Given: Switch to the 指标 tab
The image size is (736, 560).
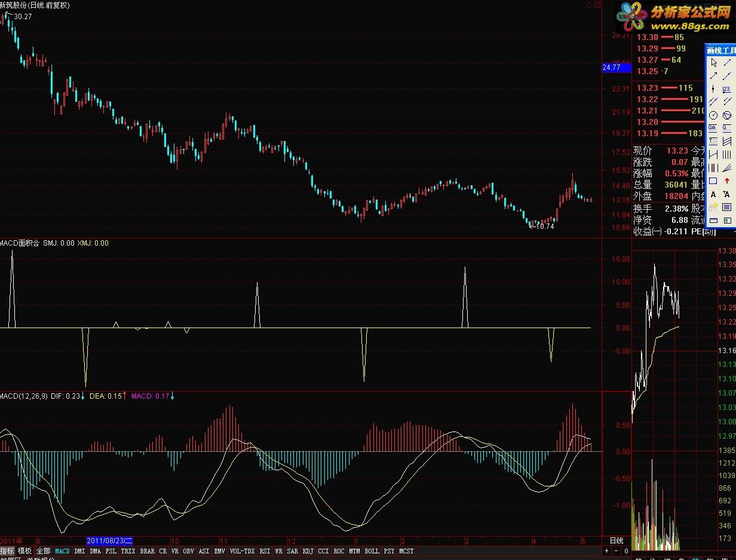Looking at the screenshot, I should coord(7,551).
